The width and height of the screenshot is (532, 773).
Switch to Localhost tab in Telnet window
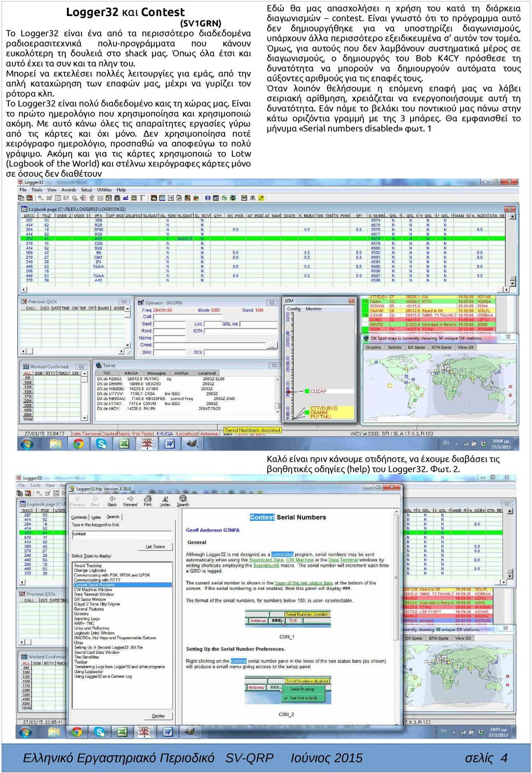point(207,373)
